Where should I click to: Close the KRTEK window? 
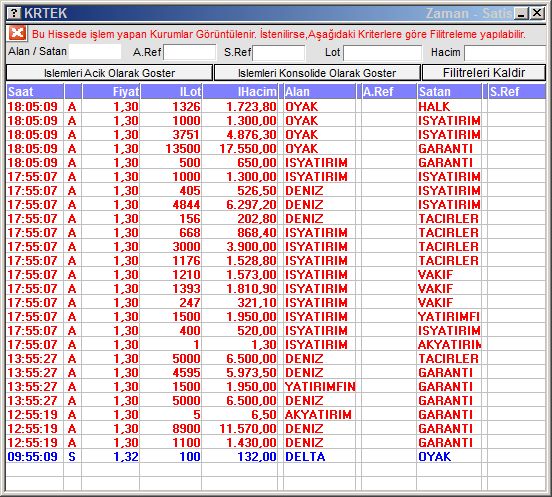[x=537, y=13]
